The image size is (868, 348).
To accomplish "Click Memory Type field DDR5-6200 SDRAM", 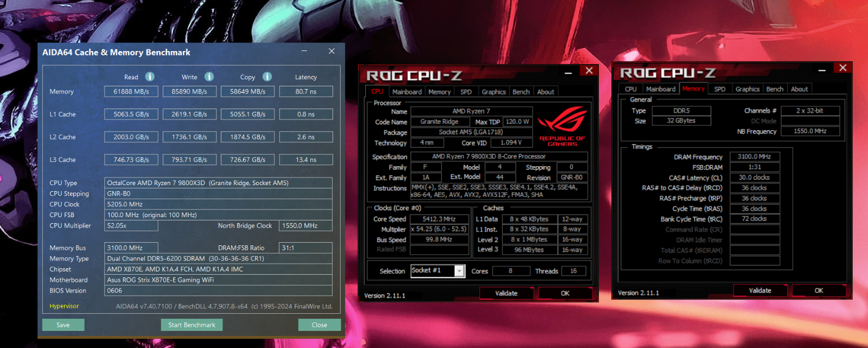I will click(x=218, y=258).
